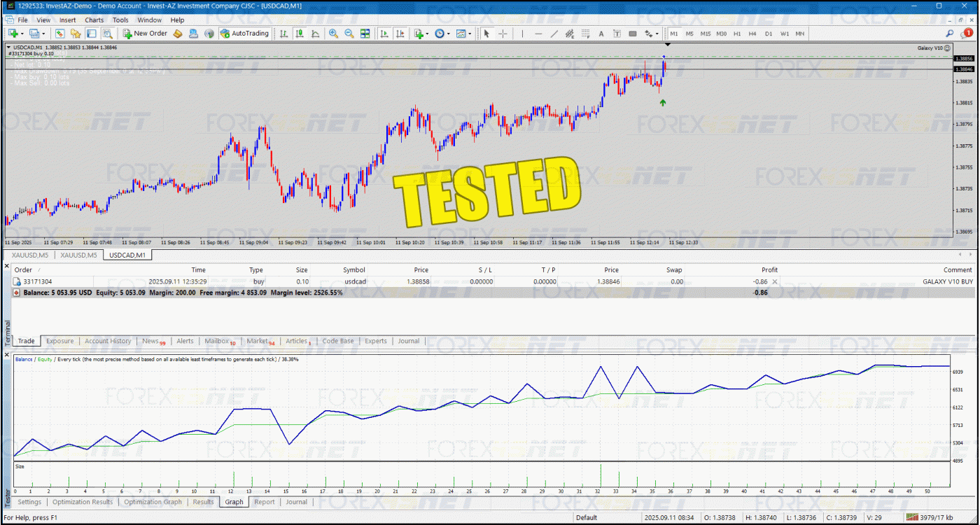Open the File menu

coord(23,20)
